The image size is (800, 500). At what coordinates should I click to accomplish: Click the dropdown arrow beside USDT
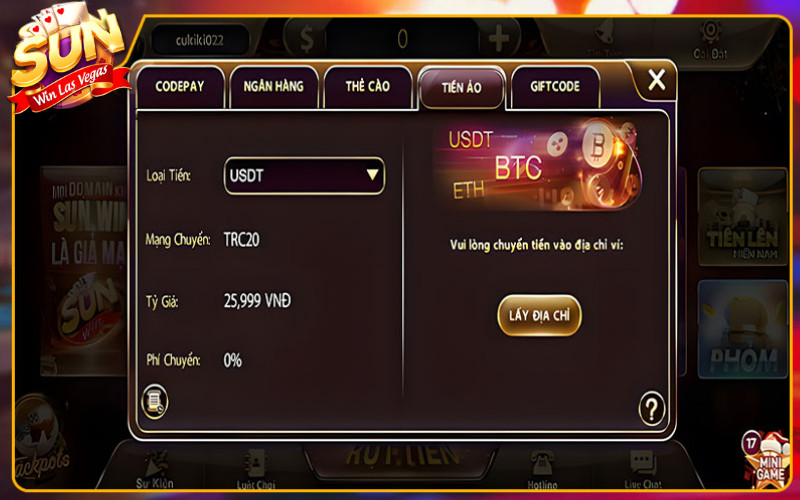pos(372,175)
